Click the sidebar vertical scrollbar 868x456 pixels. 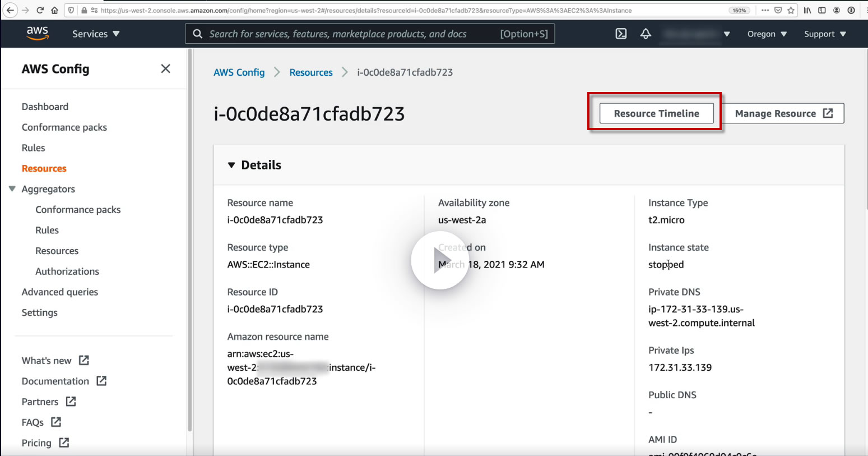190,241
